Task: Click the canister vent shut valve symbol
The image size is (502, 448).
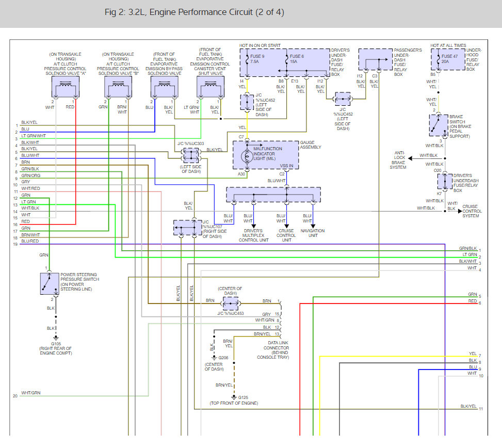Action: pyautogui.click(x=210, y=87)
